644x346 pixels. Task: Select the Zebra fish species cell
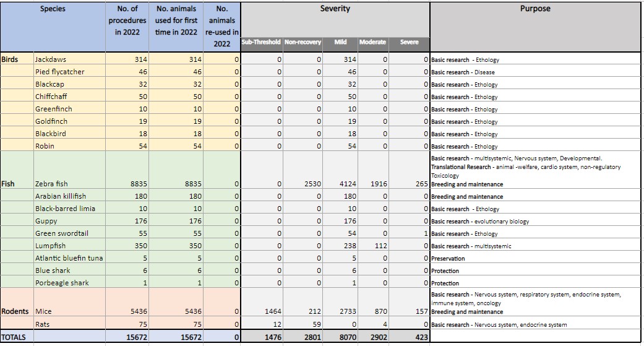tap(69, 170)
